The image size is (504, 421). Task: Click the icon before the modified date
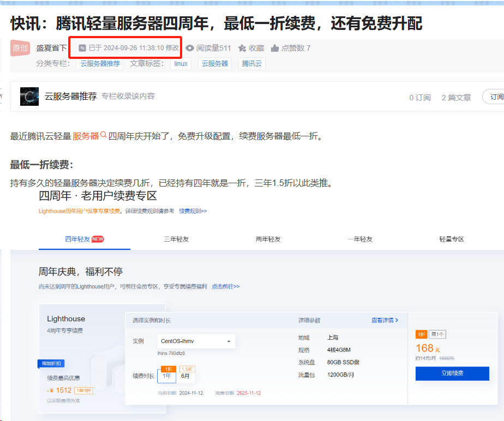coord(82,48)
